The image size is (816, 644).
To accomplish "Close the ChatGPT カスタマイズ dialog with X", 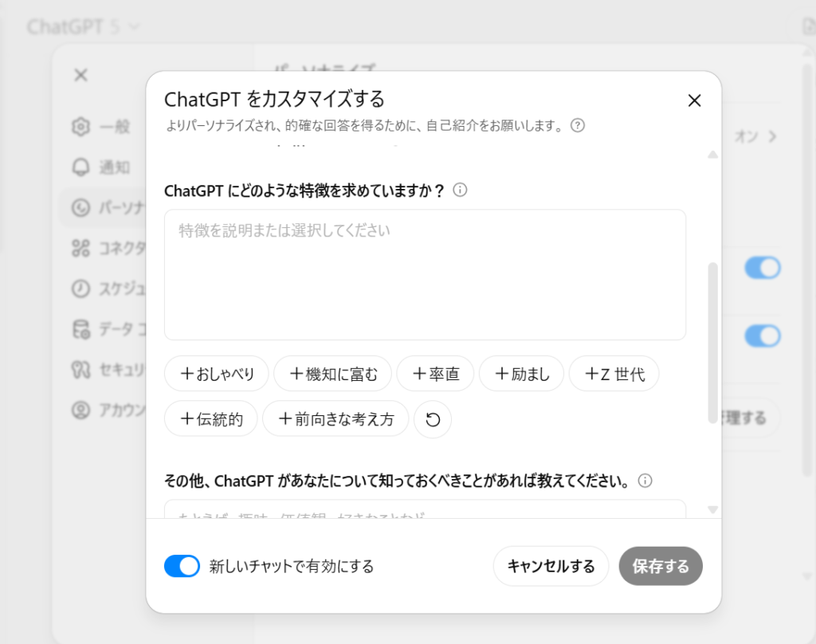I will coord(694,100).
